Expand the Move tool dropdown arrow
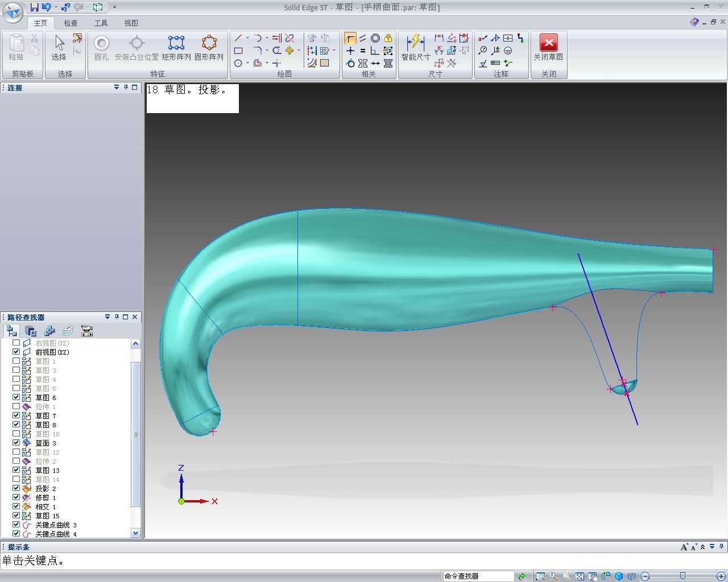Viewport: 728px width, 582px height. (299, 51)
